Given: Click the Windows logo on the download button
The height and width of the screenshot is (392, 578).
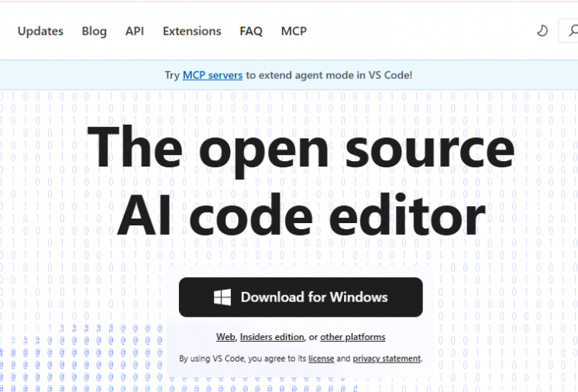Looking at the screenshot, I should point(223,297).
